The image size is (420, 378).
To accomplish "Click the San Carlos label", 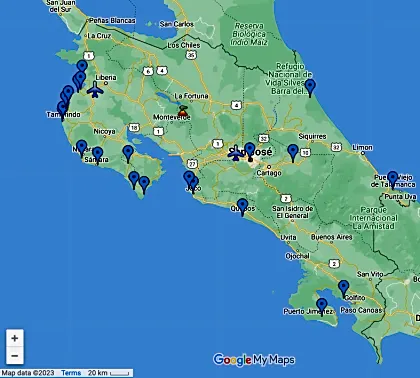I will tap(176, 24).
